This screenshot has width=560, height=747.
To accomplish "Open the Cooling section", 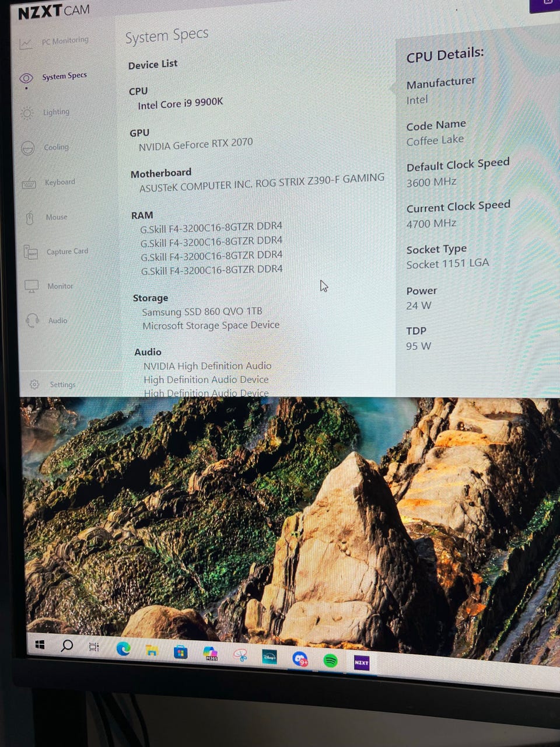I will (56, 147).
